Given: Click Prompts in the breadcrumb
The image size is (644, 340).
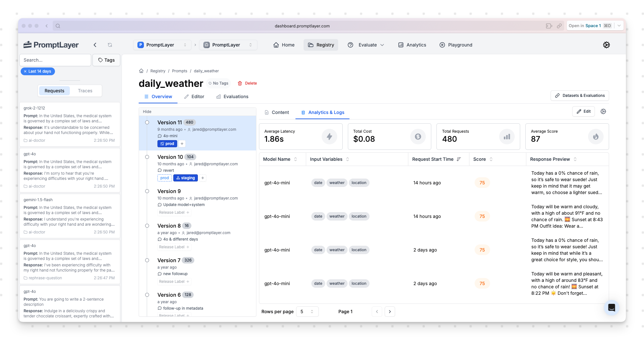Looking at the screenshot, I should (180, 71).
